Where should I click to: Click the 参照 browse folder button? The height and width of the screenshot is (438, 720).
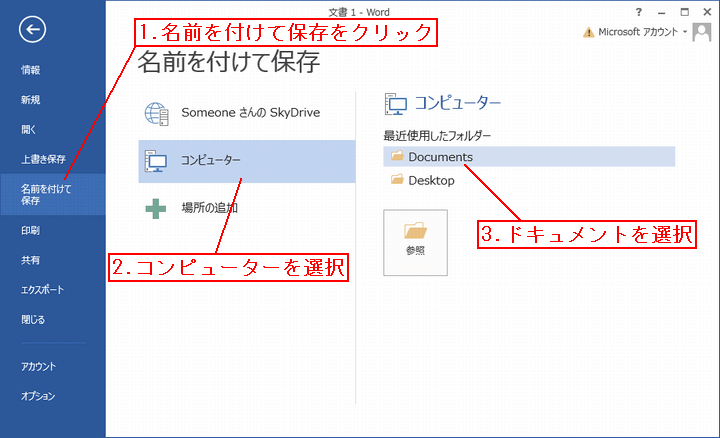click(x=415, y=242)
